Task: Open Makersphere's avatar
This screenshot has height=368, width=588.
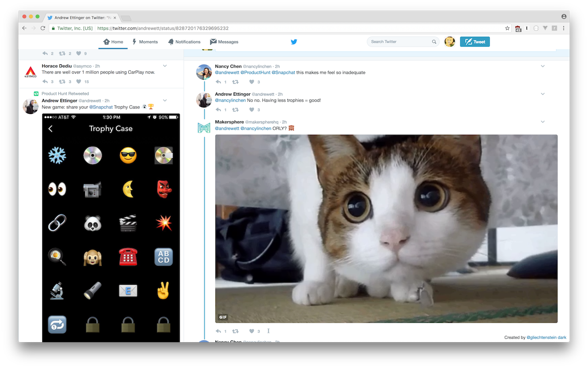Action: (204, 127)
